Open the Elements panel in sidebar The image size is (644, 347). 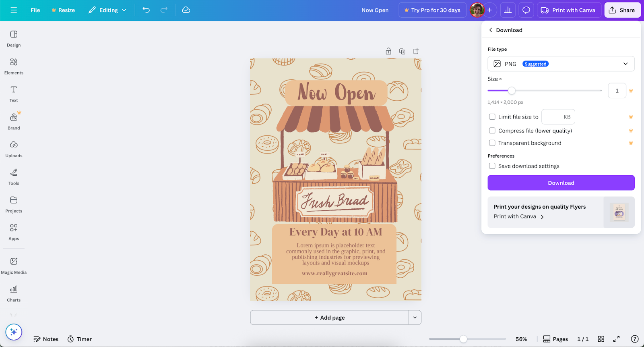tap(14, 66)
